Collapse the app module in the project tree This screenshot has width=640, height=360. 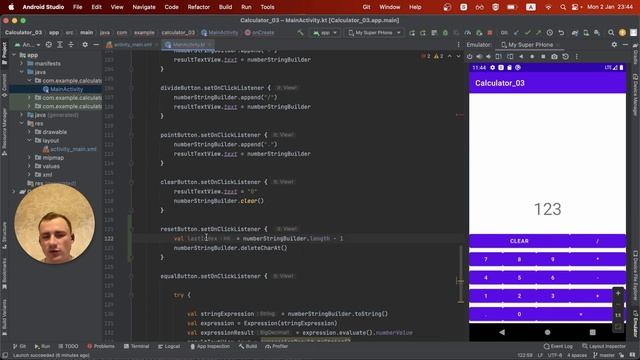(14, 55)
